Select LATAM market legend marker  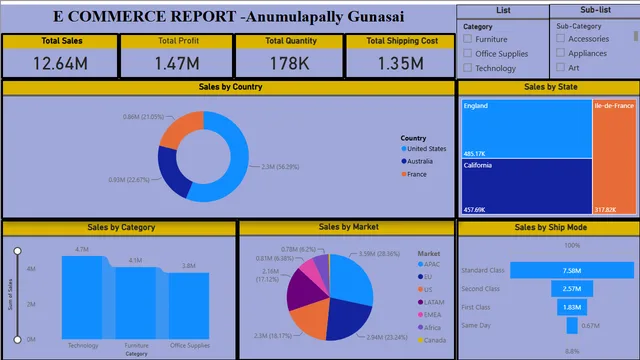(420, 302)
